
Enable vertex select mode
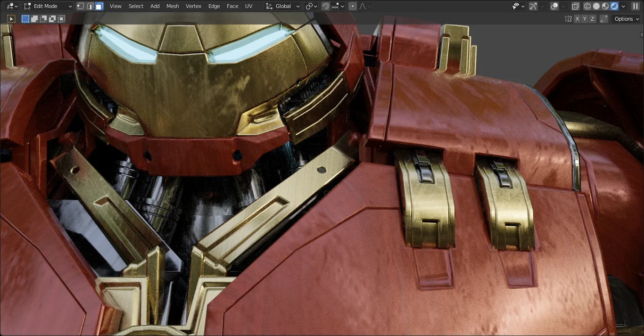coord(81,6)
